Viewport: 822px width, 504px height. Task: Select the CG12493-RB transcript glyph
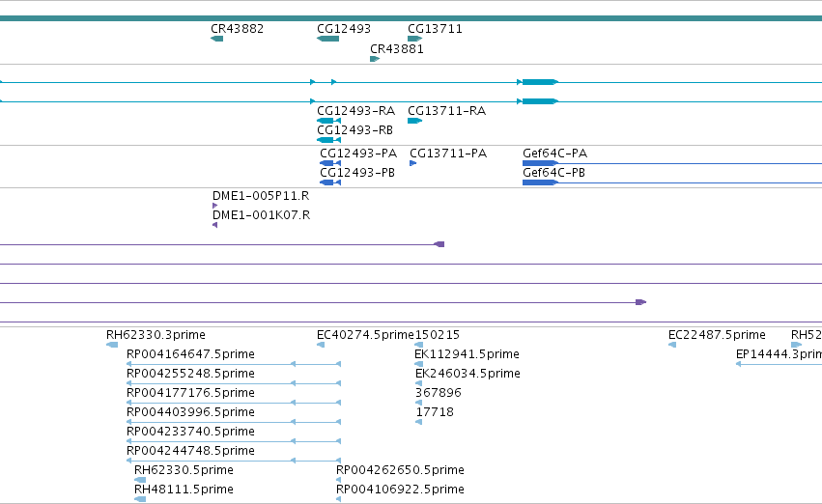328,140
